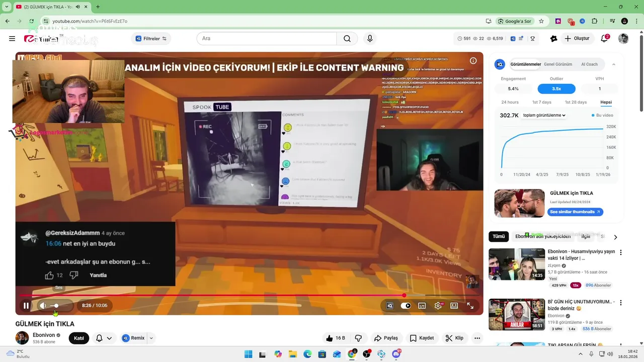The height and width of the screenshot is (362, 644).
Task: Open the GÜLMEK için TIKLA panel thumbnail
Action: point(519,203)
